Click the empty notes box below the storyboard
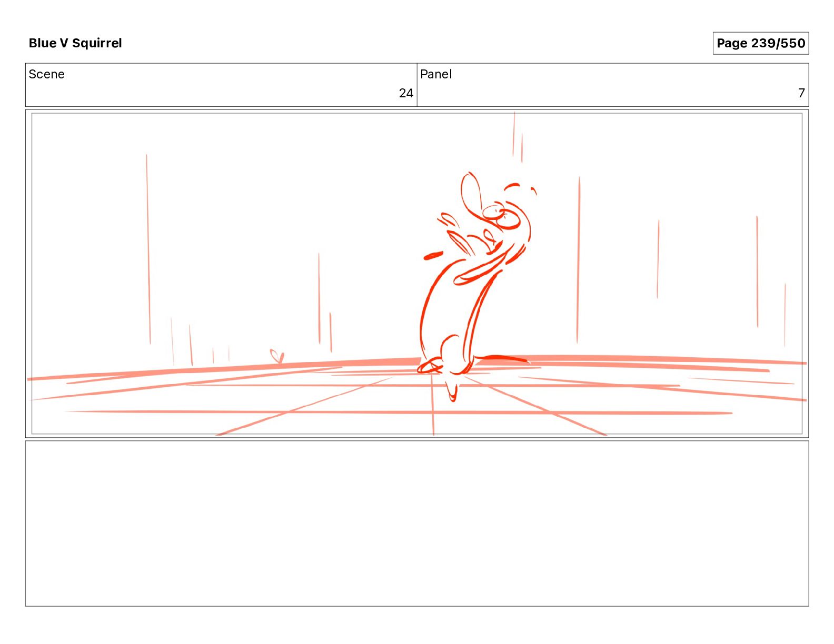 pyautogui.click(x=417, y=524)
